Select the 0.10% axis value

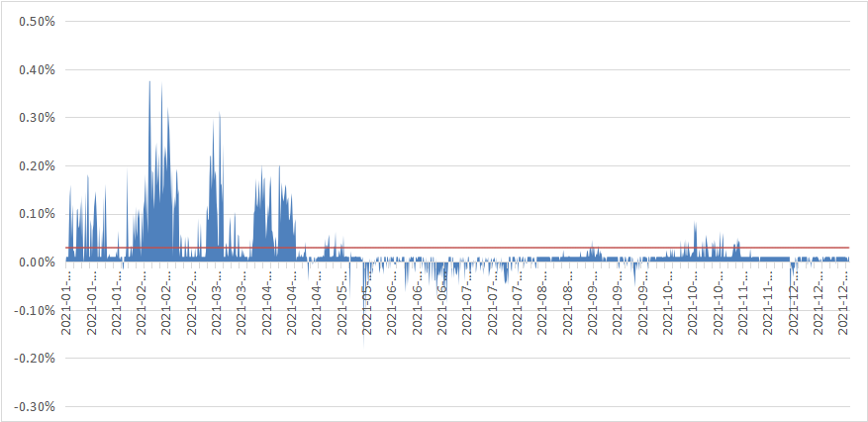coord(37,214)
